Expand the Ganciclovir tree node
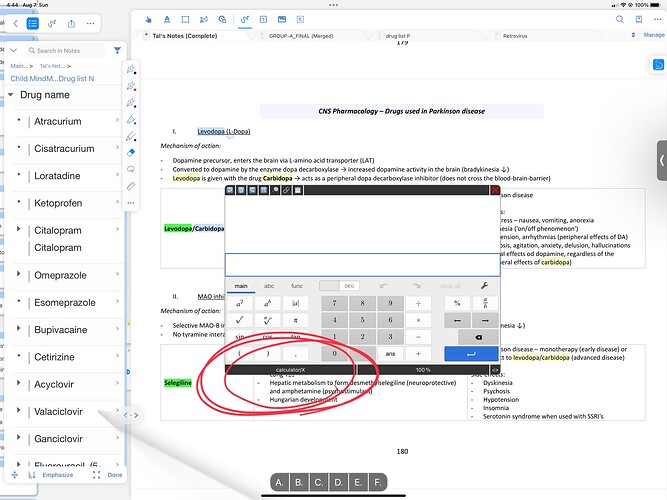The height and width of the screenshot is (500, 667). coord(18,437)
